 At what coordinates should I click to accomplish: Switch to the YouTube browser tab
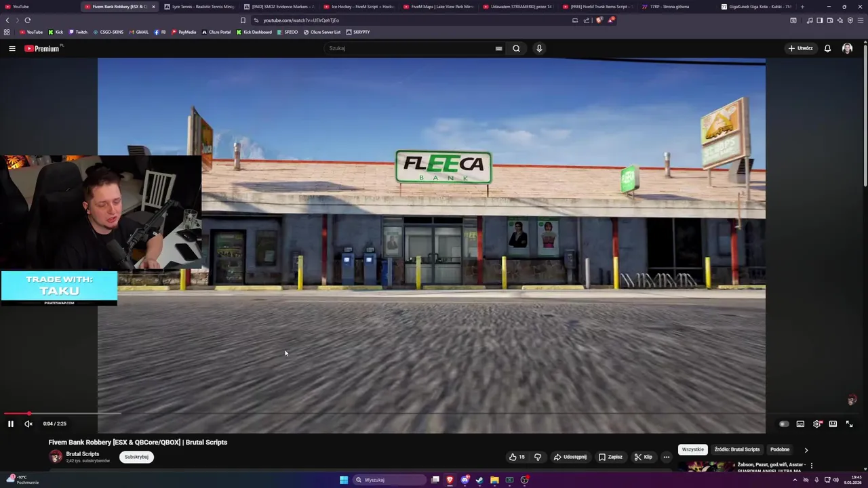click(x=38, y=7)
